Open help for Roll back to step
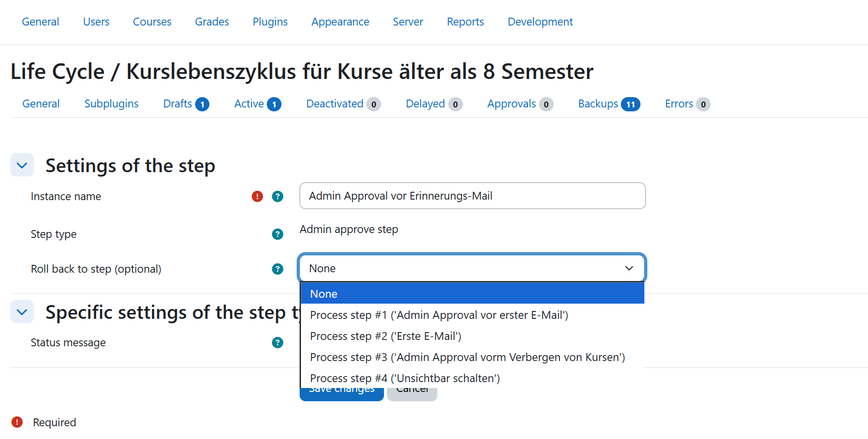The width and height of the screenshot is (868, 439). [278, 269]
